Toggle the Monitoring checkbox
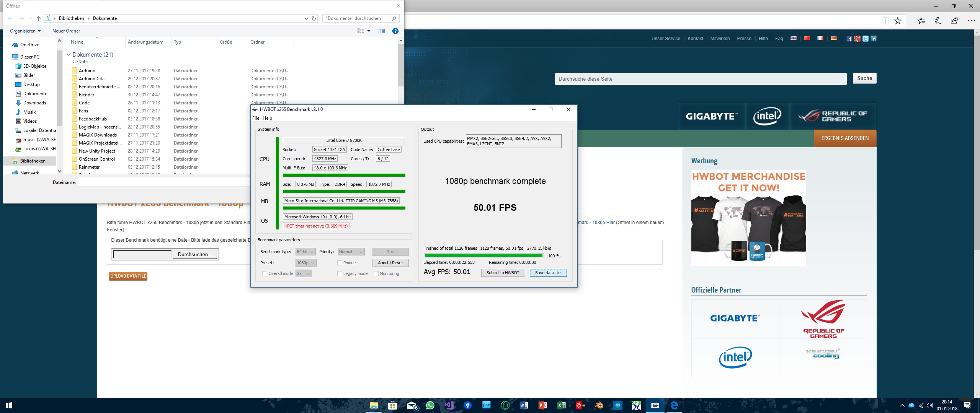Screen dimensions: 980x413 click(376, 273)
